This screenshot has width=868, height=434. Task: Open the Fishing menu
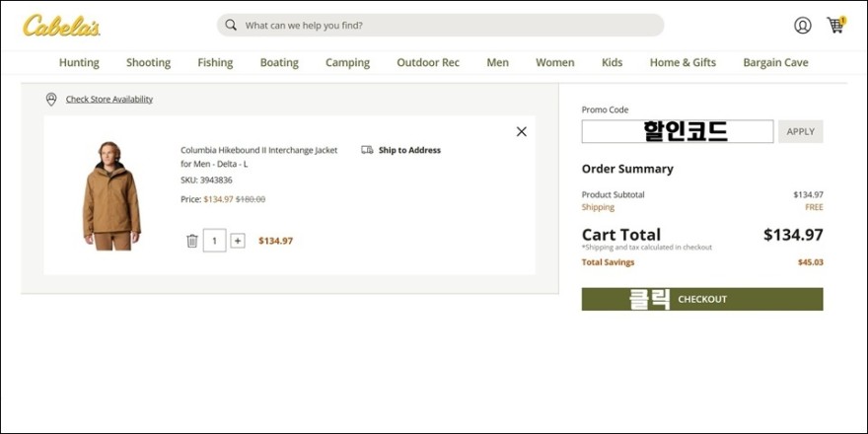(215, 62)
